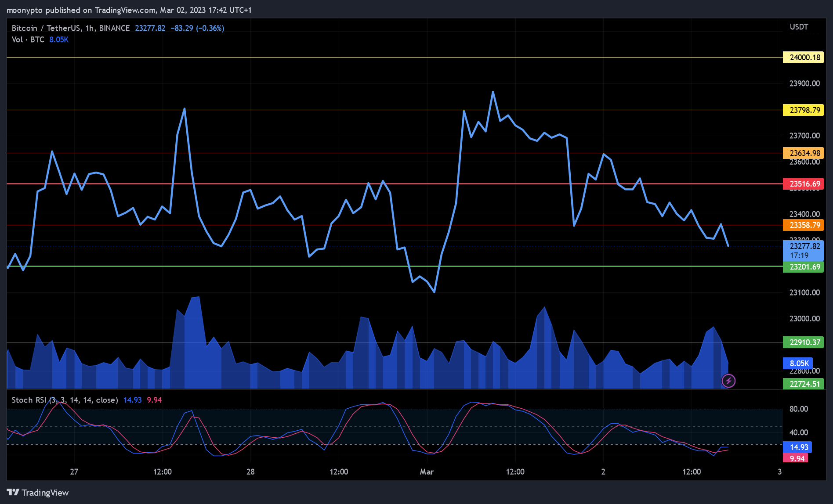Viewport: 833px width, 504px height.
Task: Click the blue 8.05K volume axis label
Action: pyautogui.click(x=798, y=364)
